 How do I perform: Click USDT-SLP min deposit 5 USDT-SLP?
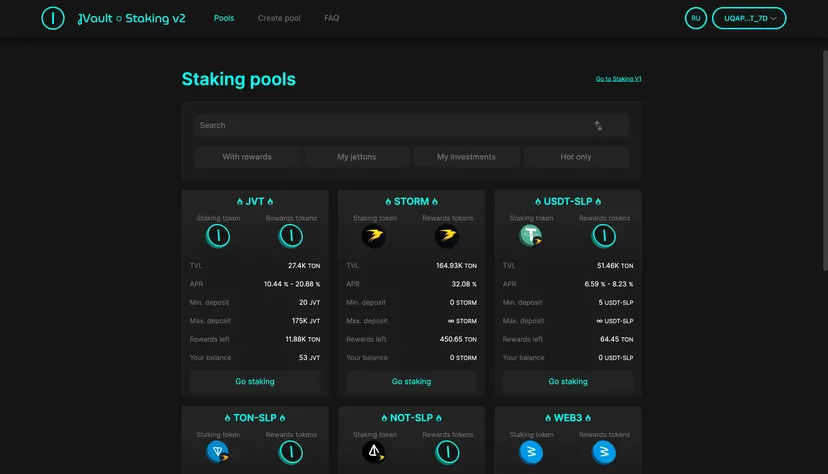(616, 302)
